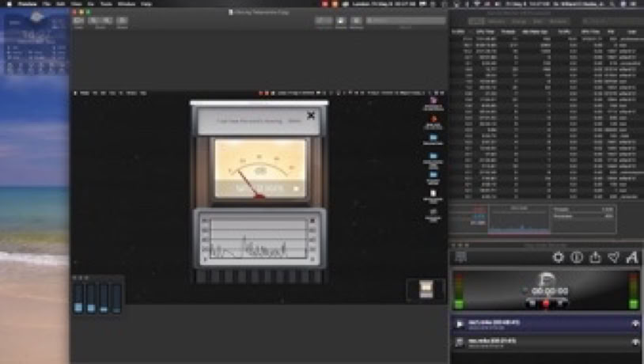Click the first level slider in the mixer panel
The height and width of the screenshot is (364, 644).
pos(78,298)
